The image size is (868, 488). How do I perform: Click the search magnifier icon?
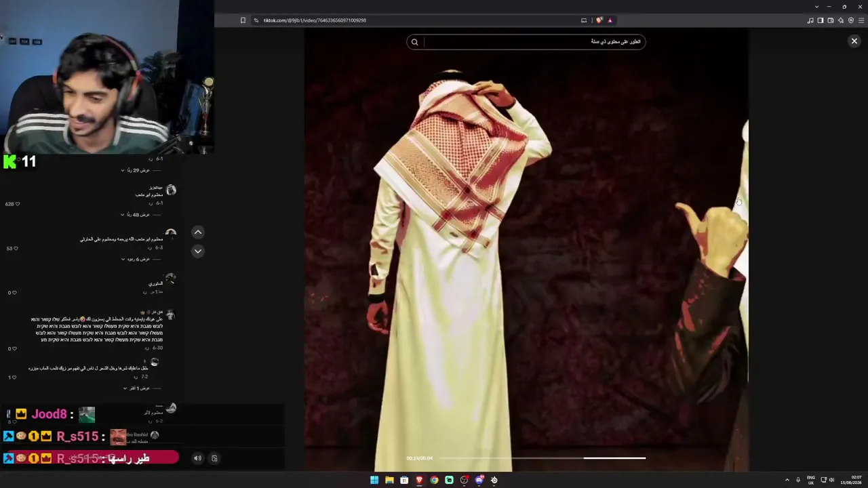(x=414, y=42)
